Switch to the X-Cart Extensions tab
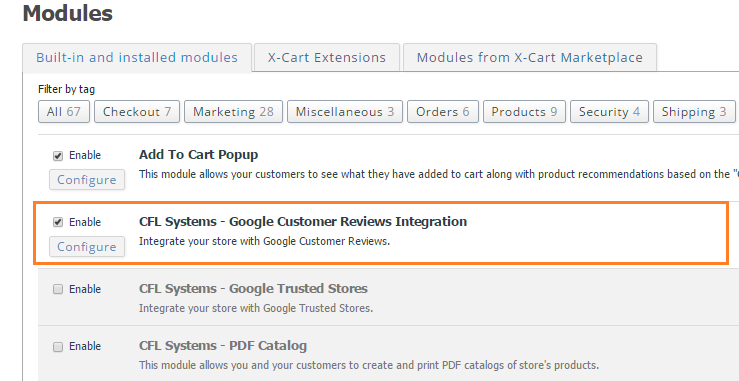Screen dimensions: 739x381 tap(327, 58)
